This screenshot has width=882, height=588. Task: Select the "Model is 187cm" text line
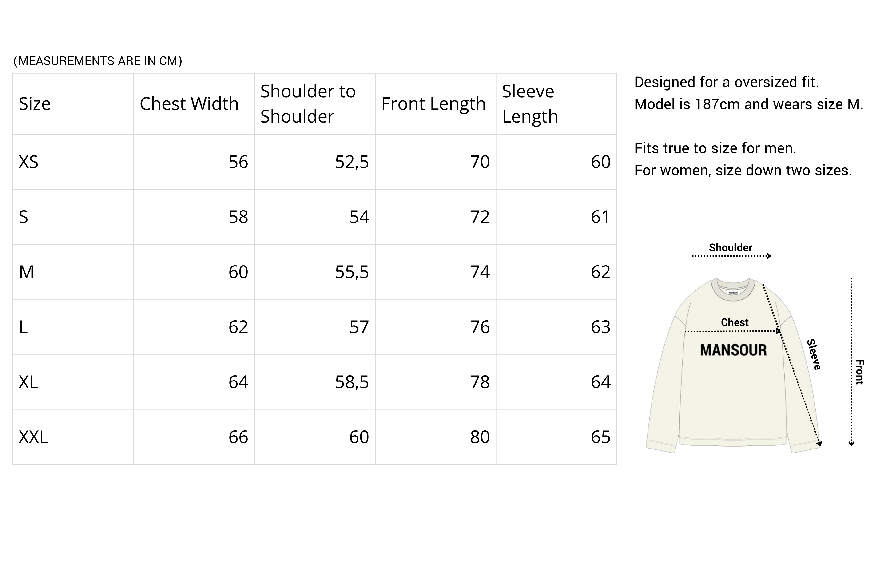[748, 104]
